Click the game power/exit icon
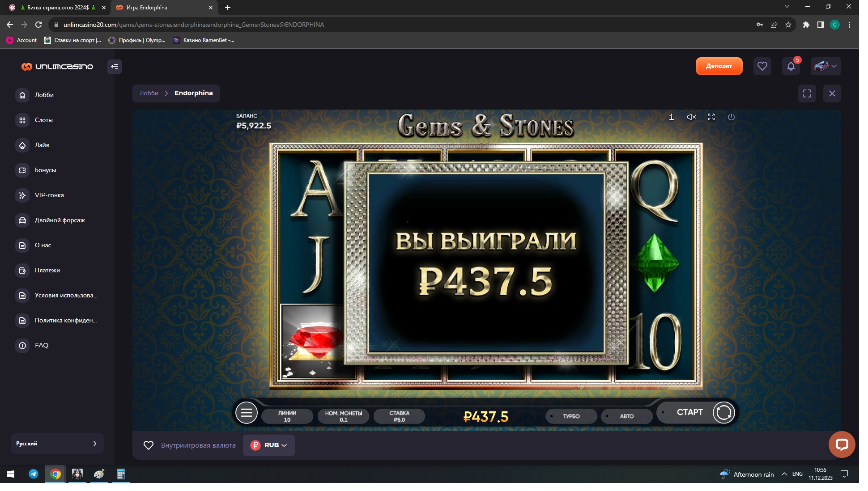The height and width of the screenshot is (491, 868). point(731,117)
